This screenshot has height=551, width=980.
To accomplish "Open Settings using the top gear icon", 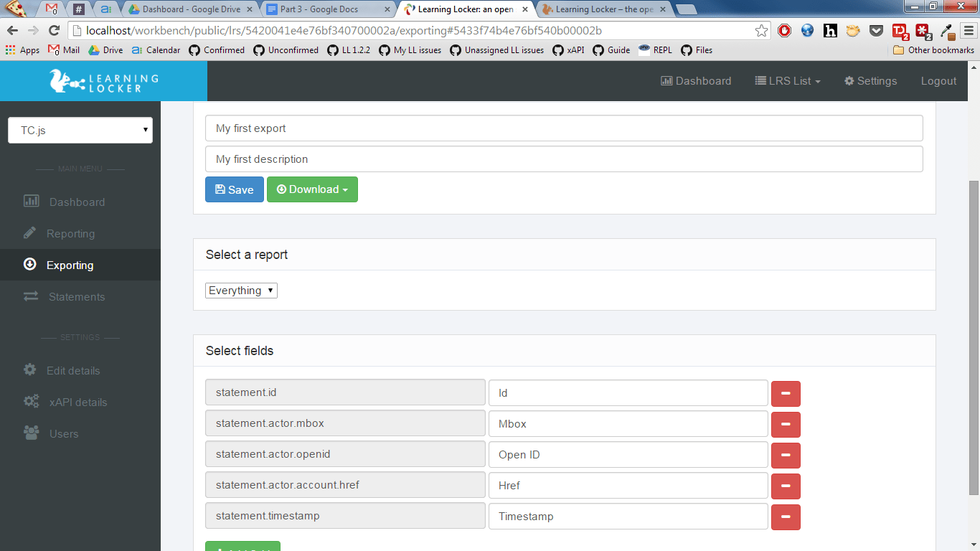I will point(870,81).
